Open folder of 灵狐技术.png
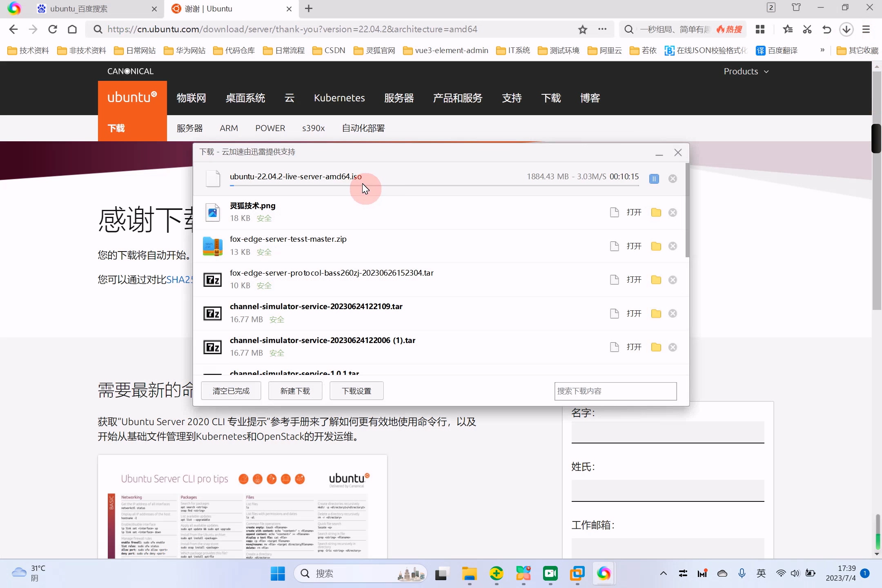 656,212
